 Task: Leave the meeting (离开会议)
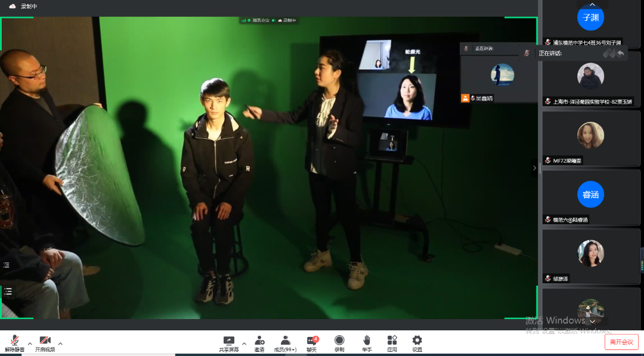tap(621, 342)
